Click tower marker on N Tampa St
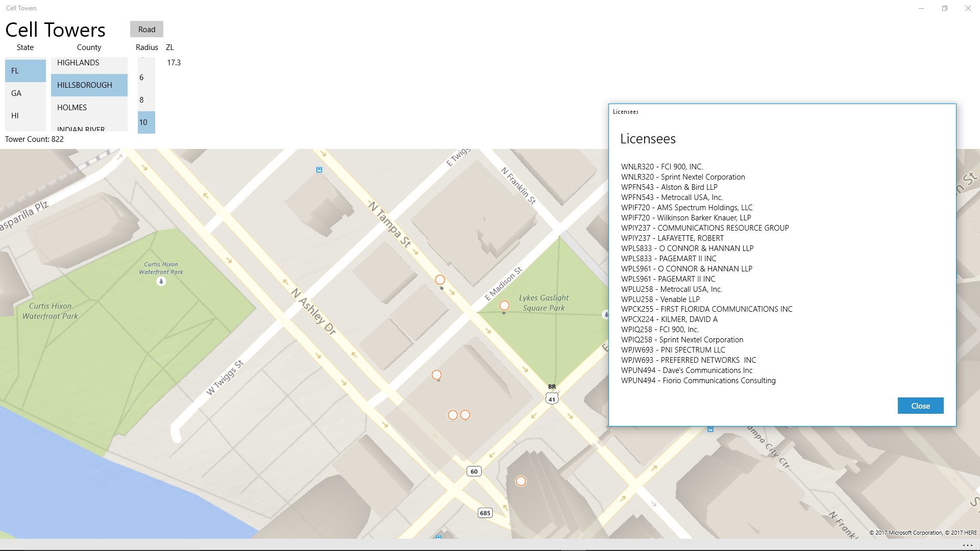This screenshot has height=551, width=980. 440,280
